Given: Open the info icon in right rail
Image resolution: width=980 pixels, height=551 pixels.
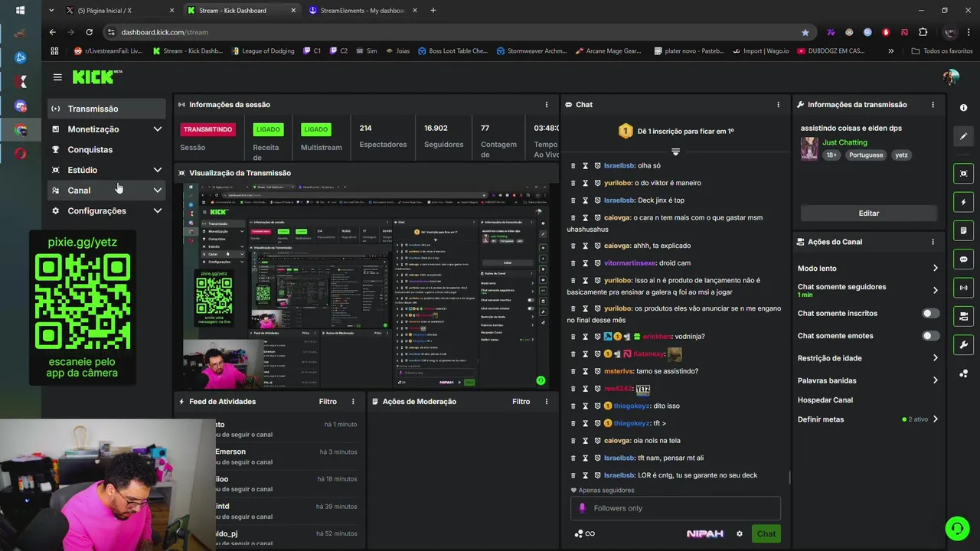Looking at the screenshot, I should [x=964, y=108].
